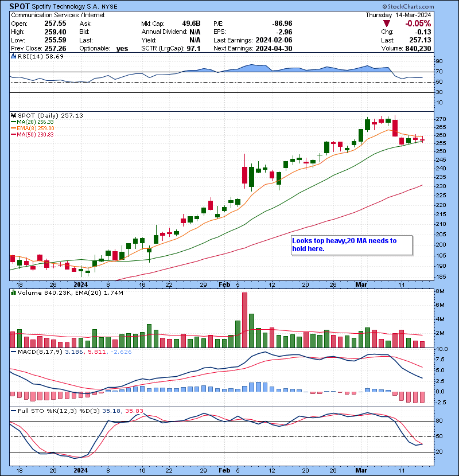This screenshot has width=459, height=476.
Task: Click Last Earnings date 2024-02-06
Action: pyautogui.click(x=274, y=40)
